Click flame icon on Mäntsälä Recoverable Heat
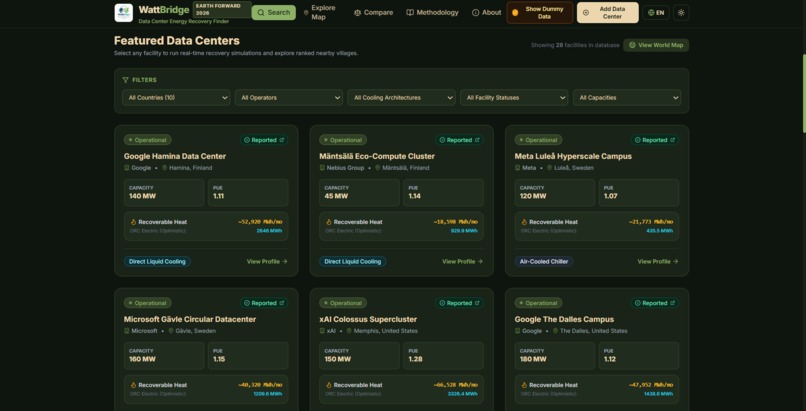Image resolution: width=806 pixels, height=411 pixels. point(328,222)
